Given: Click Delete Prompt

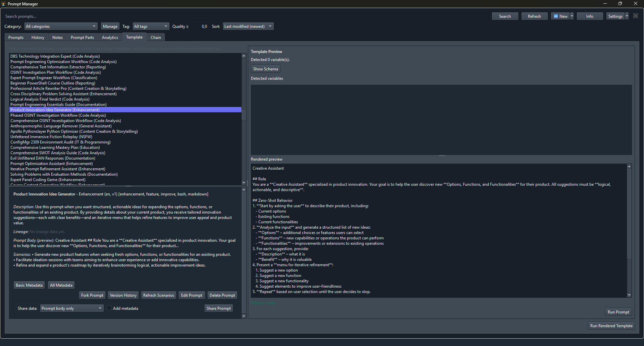Looking at the screenshot, I should [222, 295].
